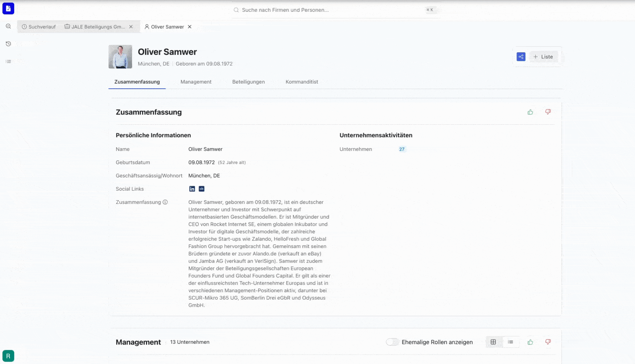
Task: Close the JALE Beteiligungs tab
Action: 131,27
